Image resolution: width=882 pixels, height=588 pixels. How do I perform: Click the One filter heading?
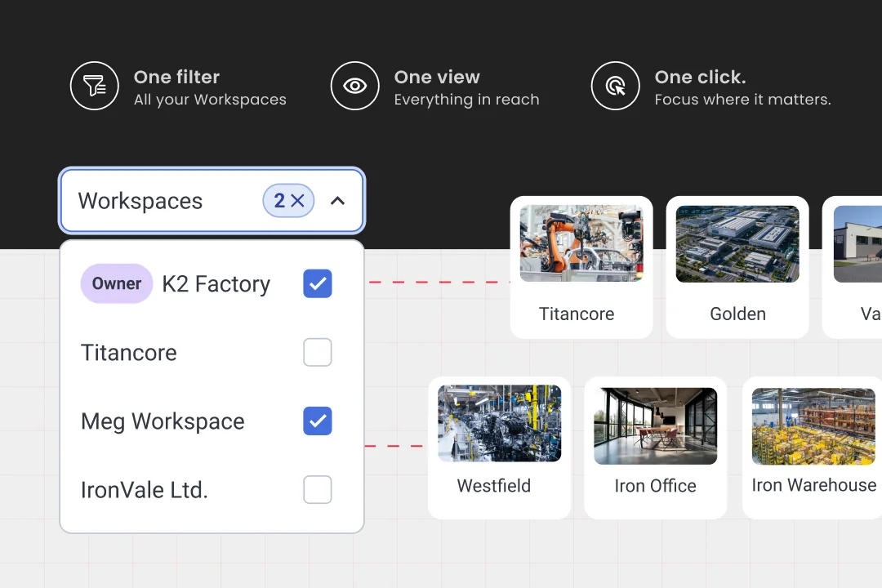tap(176, 77)
